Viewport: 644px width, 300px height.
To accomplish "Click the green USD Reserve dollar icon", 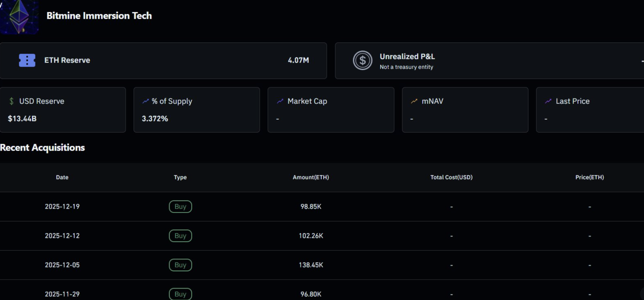I will click(x=12, y=101).
